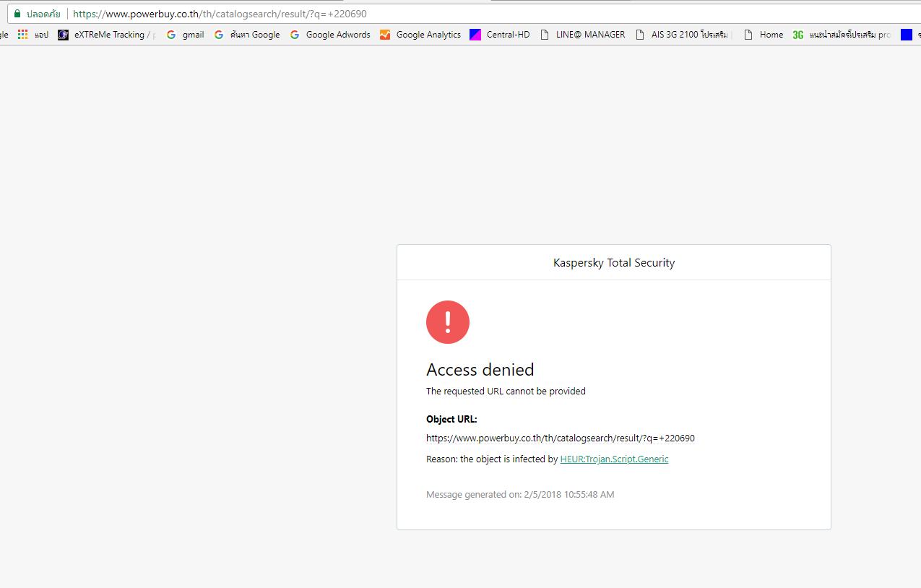This screenshot has height=588, width=921.
Task: Click the Google G icon beside Google Adwords
Action: tap(295, 35)
